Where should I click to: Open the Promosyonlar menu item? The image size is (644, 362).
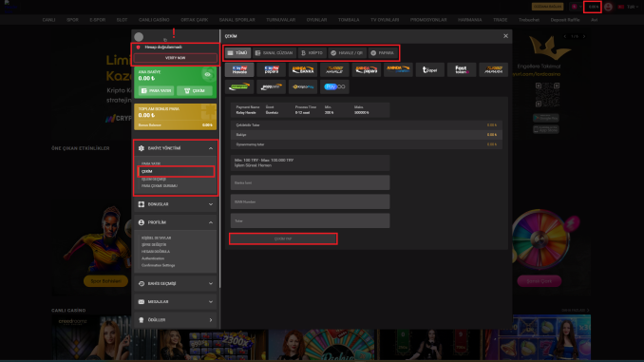(x=428, y=20)
